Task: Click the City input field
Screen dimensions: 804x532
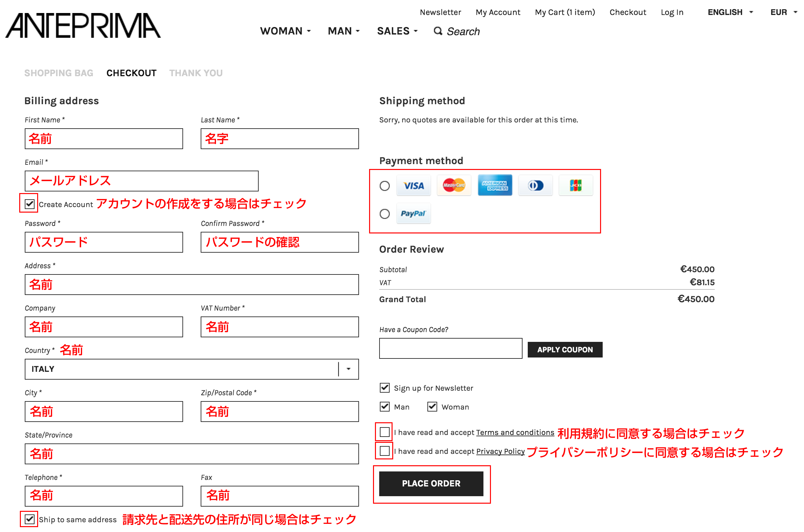Action: pos(104,412)
